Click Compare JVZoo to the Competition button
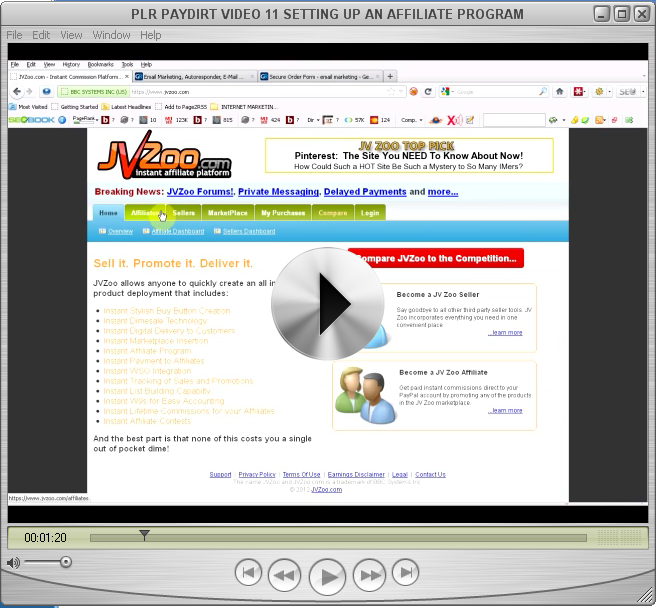 (436, 258)
